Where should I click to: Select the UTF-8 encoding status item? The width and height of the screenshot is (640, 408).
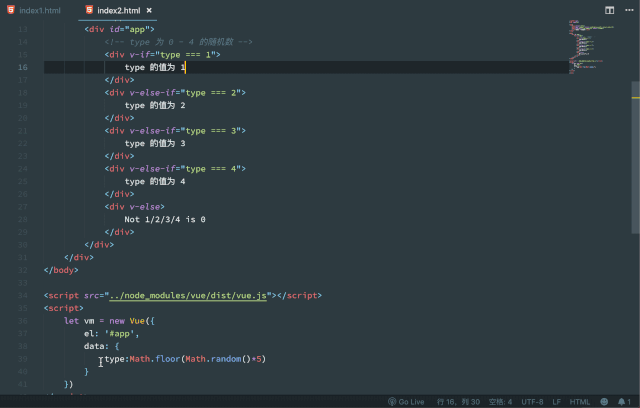pos(532,402)
